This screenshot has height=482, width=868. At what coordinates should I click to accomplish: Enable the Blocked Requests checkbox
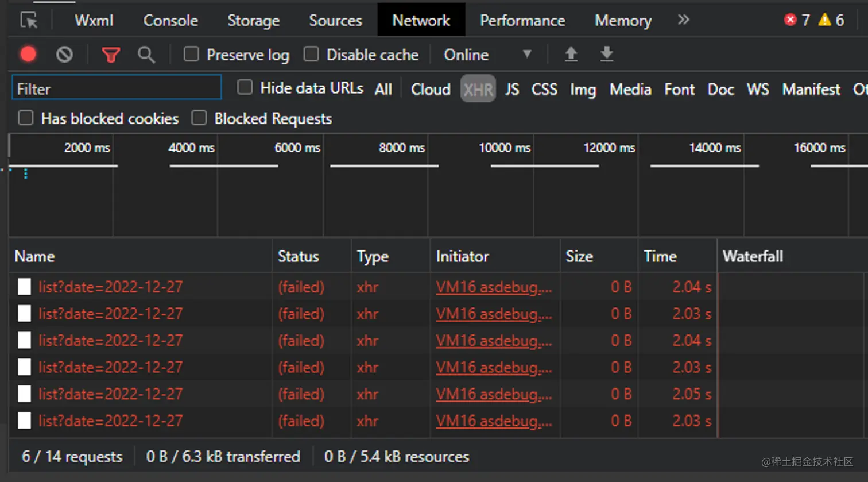click(199, 118)
